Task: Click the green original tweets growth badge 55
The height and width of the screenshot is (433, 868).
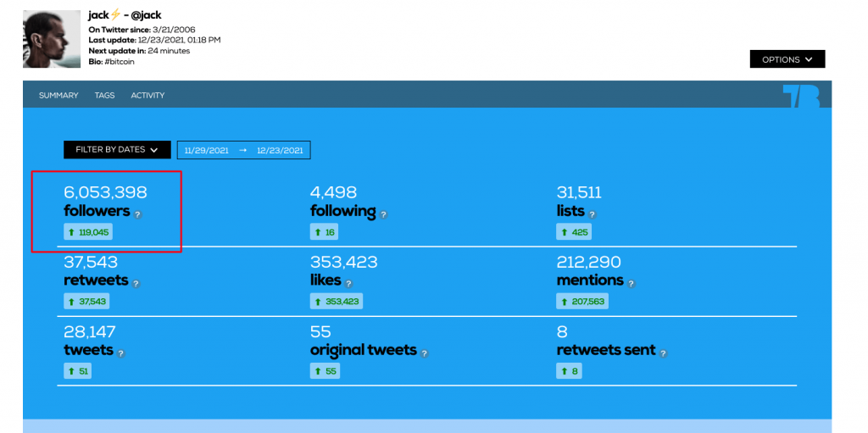Action: (325, 371)
